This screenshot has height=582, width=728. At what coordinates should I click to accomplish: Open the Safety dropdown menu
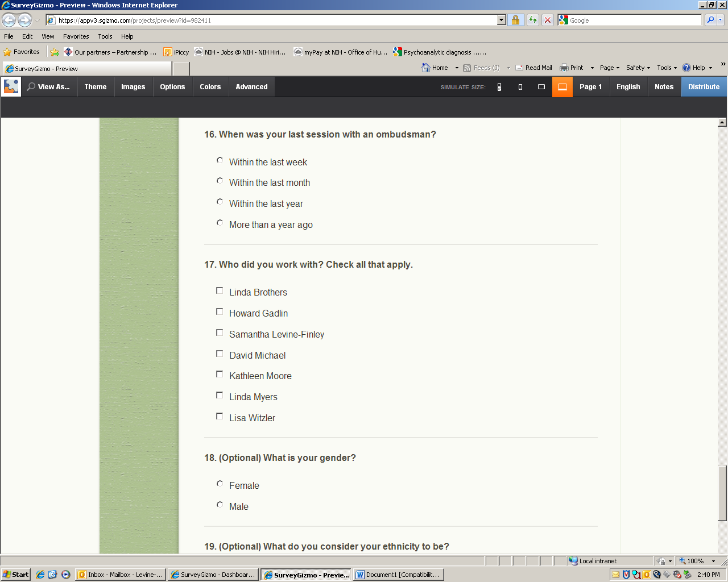638,68
